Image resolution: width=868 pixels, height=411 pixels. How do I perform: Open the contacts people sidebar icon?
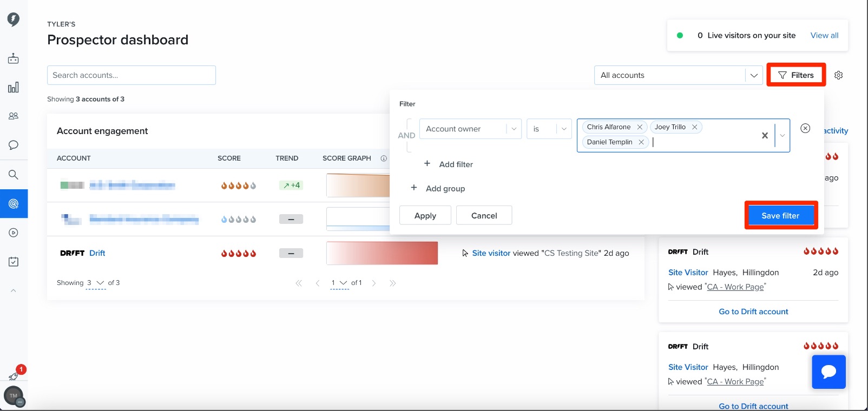(14, 116)
